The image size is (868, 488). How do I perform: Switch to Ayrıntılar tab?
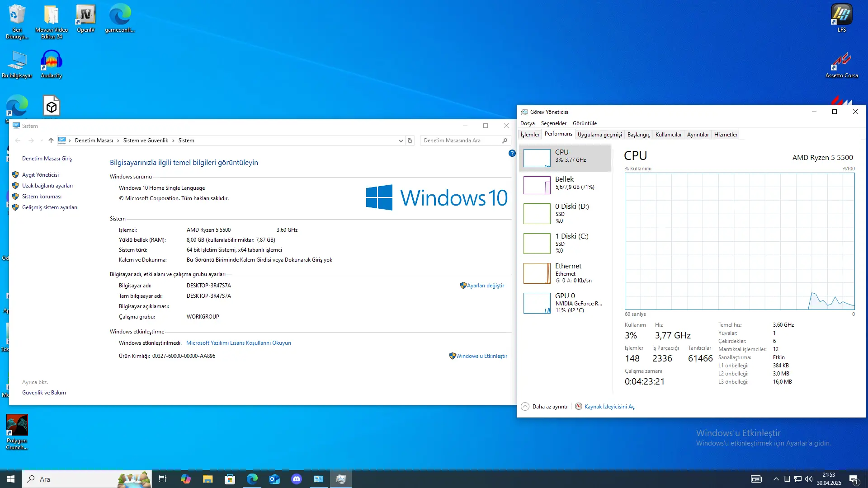[x=698, y=135]
